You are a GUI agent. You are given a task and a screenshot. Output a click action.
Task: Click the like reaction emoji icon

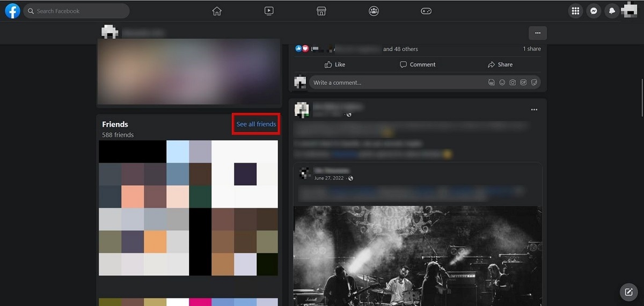pyautogui.click(x=298, y=49)
